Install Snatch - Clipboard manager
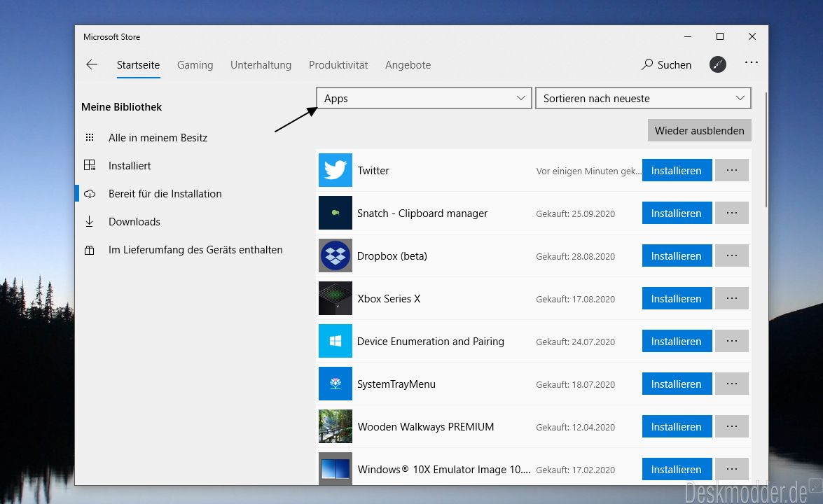The width and height of the screenshot is (823, 504). [677, 212]
